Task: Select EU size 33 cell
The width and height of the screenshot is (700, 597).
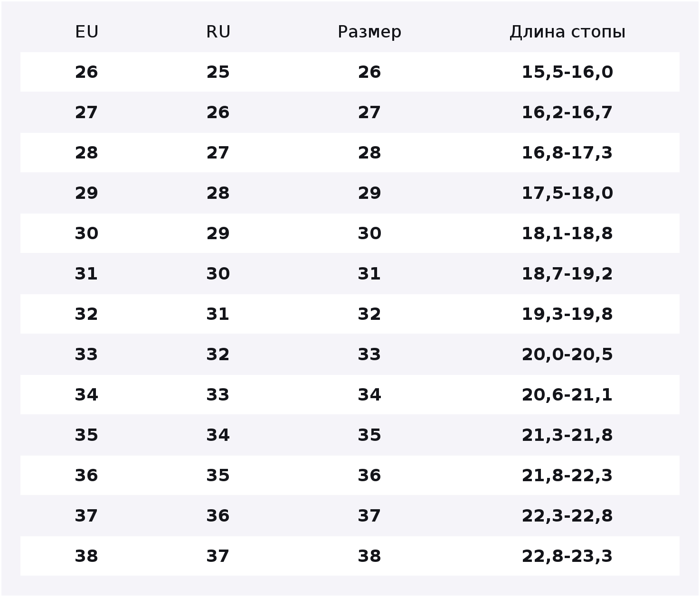Action: 86,354
